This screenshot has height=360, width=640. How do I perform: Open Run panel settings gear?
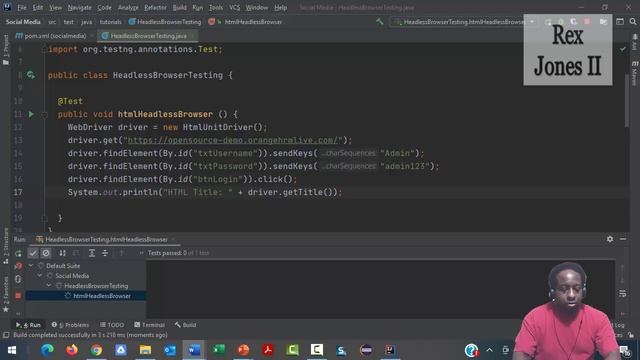click(x=610, y=239)
